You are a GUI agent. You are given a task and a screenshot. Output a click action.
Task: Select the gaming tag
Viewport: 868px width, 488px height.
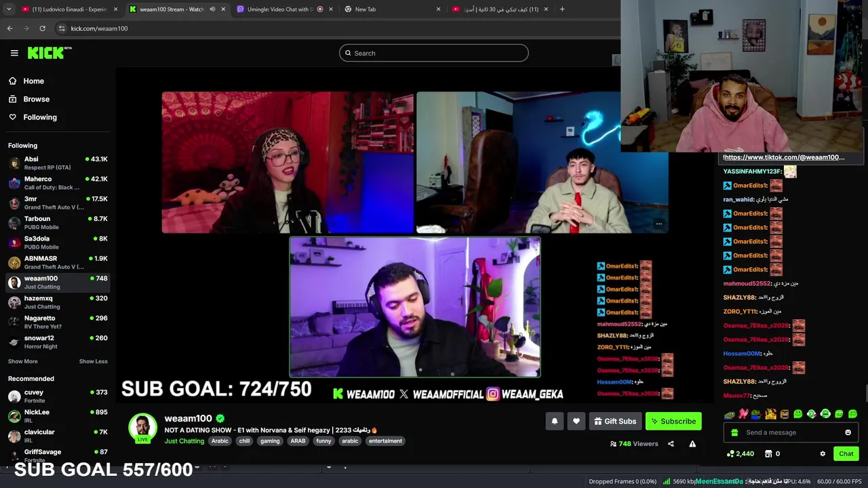pyautogui.click(x=270, y=441)
